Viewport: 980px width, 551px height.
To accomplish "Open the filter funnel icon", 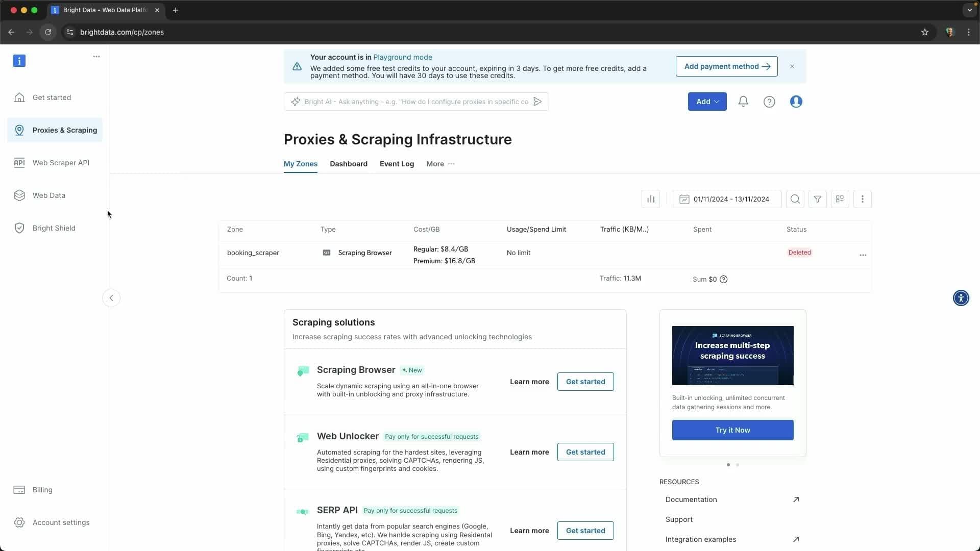I will (818, 199).
